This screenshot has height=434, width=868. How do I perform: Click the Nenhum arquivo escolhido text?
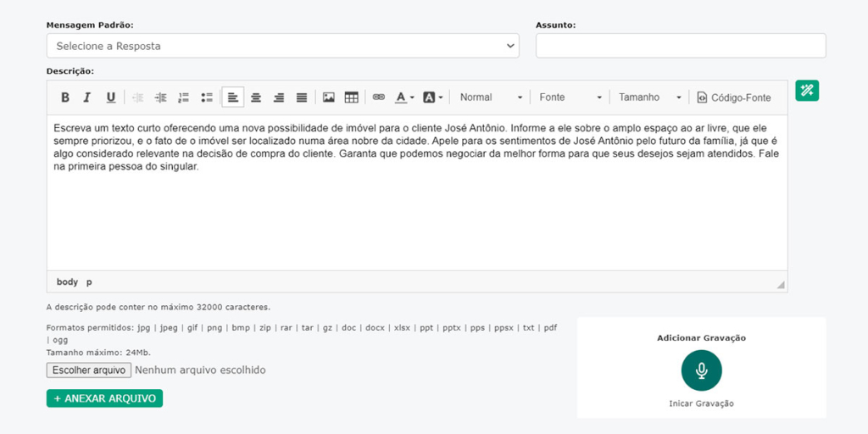point(200,370)
